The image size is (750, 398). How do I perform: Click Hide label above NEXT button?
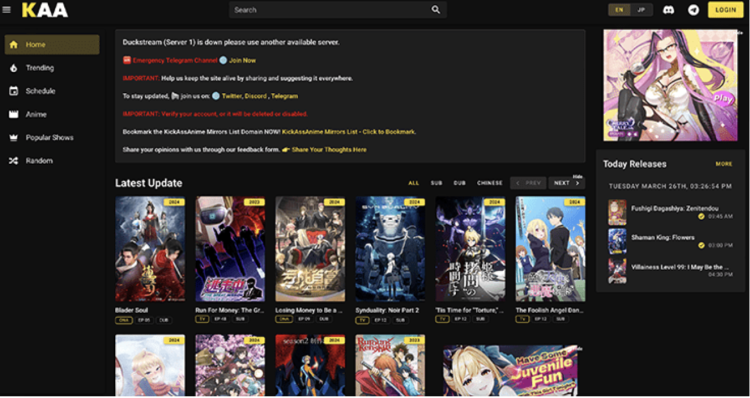pyautogui.click(x=579, y=176)
